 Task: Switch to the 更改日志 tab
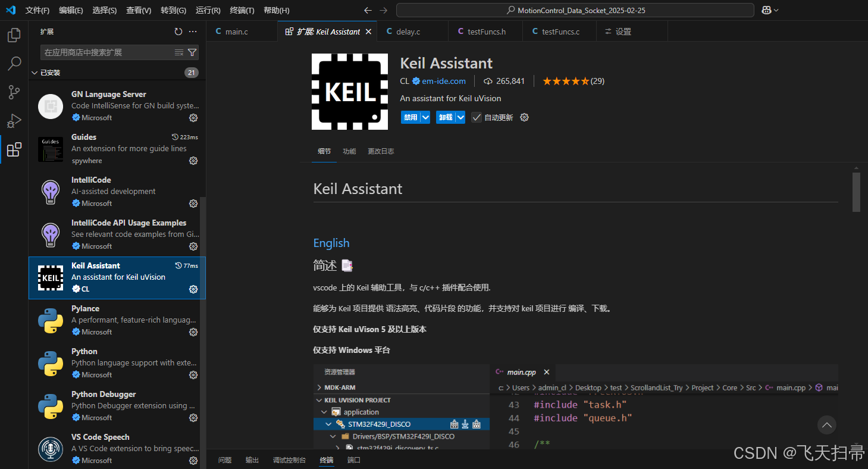coord(381,151)
